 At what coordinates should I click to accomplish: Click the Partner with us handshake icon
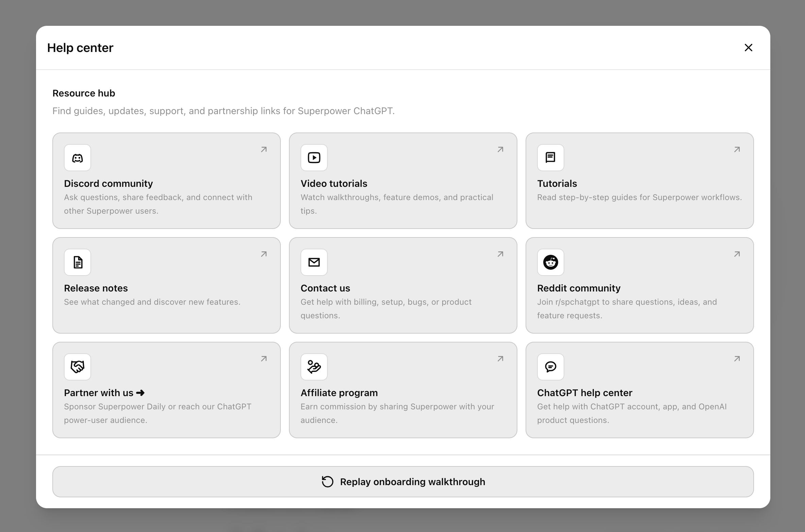coord(78,367)
